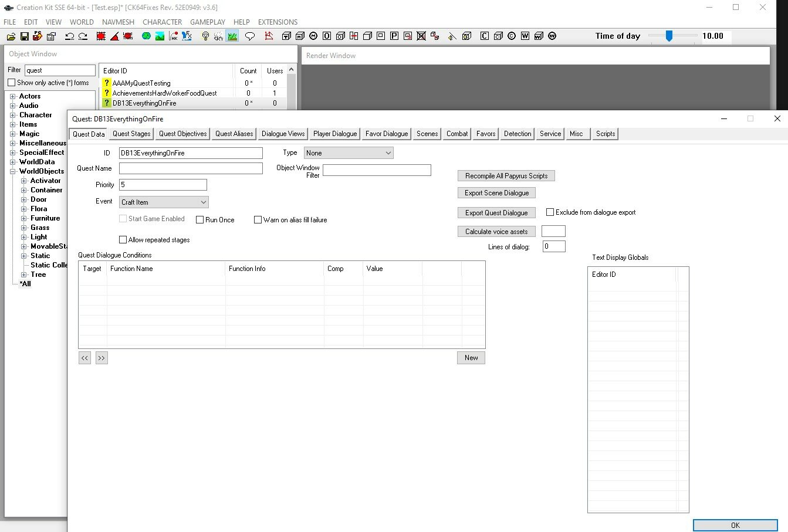Expand Tree node under WorldObjects
Viewport: 788px width, 532px height.
tap(24, 275)
